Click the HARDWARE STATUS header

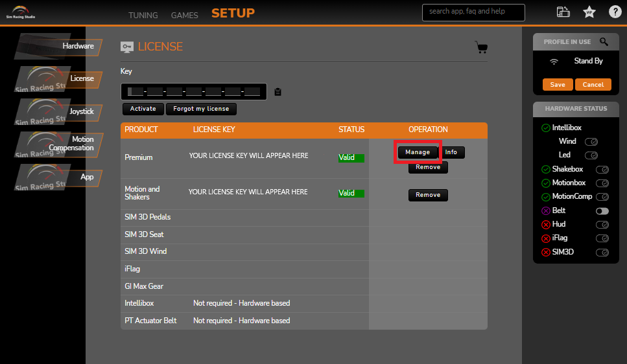[576, 109]
